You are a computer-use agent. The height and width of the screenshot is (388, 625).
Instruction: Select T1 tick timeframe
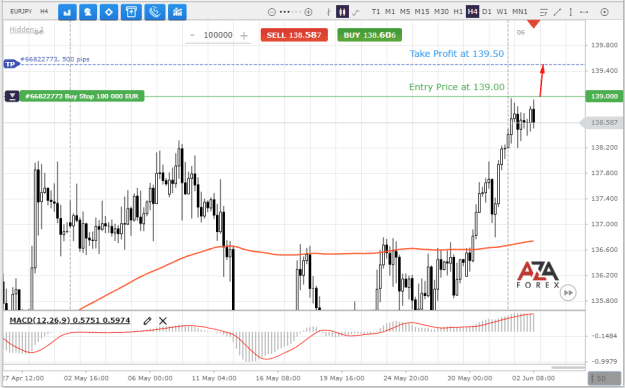pyautogui.click(x=376, y=12)
